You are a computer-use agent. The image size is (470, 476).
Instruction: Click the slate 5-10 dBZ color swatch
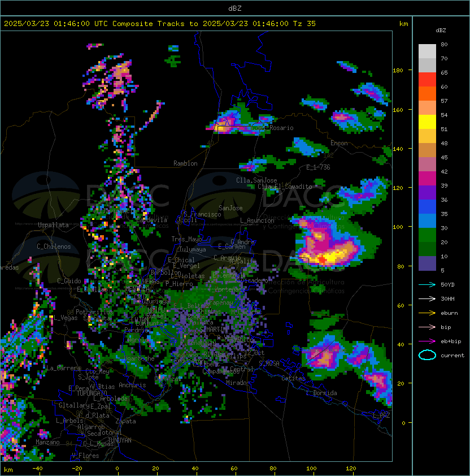(x=427, y=263)
